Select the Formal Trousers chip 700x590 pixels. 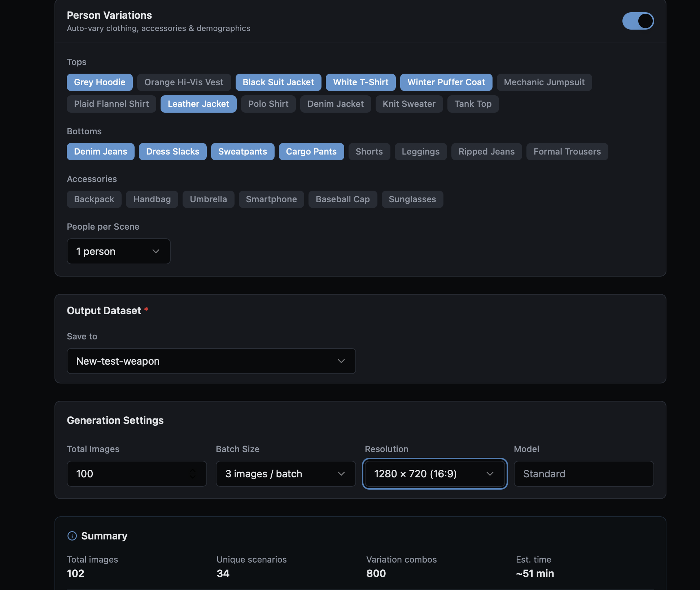(567, 152)
